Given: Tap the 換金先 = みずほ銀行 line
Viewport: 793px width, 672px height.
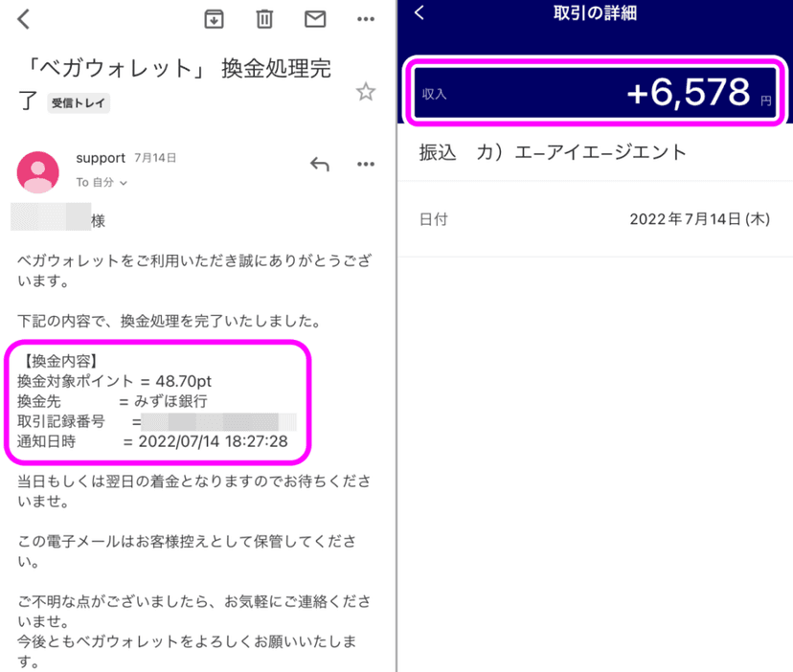Looking at the screenshot, I should pos(112,401).
